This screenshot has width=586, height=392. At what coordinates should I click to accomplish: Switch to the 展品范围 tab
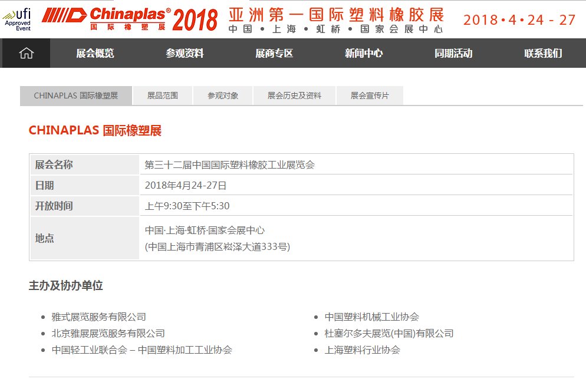163,95
